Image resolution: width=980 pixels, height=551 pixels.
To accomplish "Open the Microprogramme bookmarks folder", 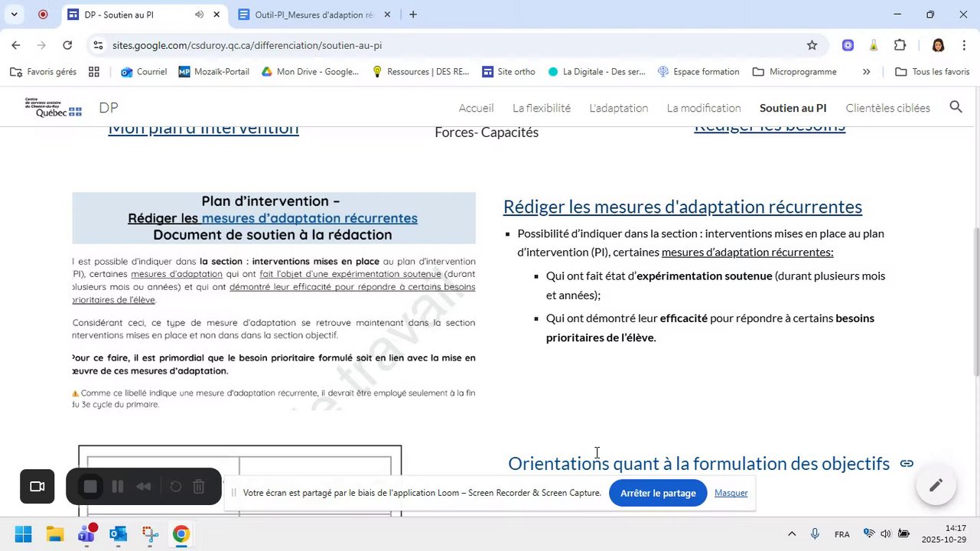I will pyautogui.click(x=795, y=72).
